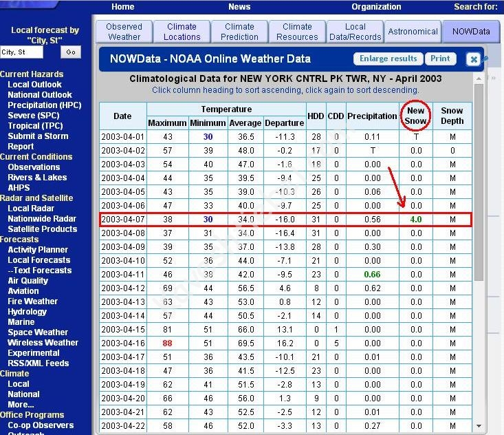Sort table by New Snow column
The height and width of the screenshot is (435, 504).
416,116
